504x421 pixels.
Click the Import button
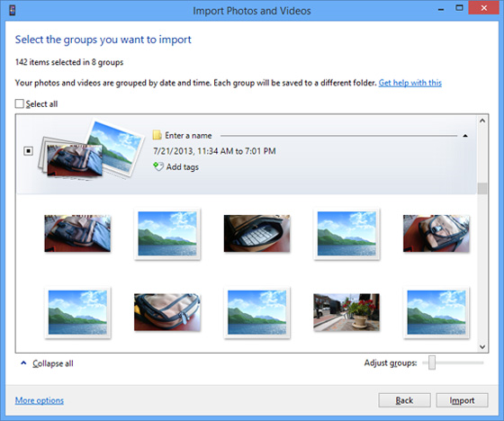pos(462,400)
